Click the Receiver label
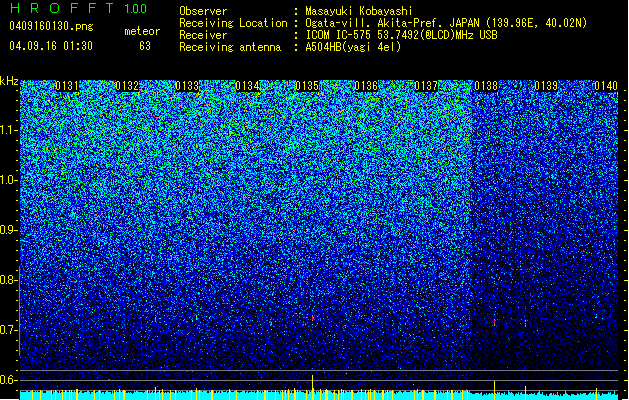Viewport: 629px width, 400px height. tap(203, 35)
